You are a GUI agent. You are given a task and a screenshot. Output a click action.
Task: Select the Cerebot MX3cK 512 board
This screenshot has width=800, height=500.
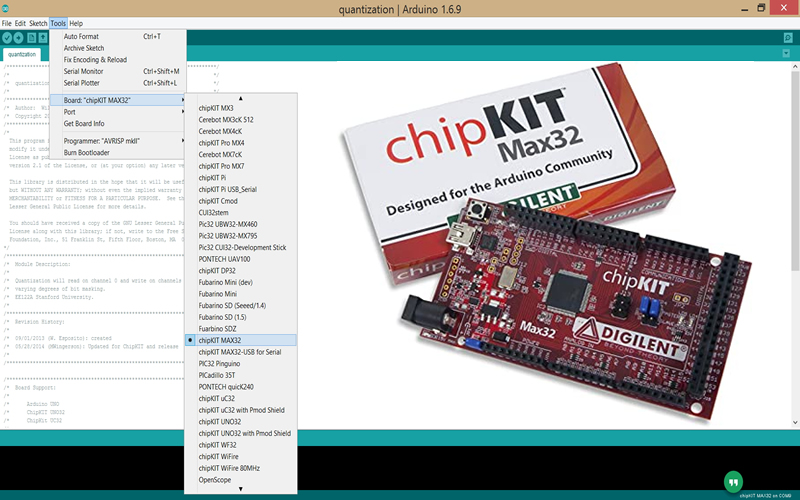tap(240, 120)
